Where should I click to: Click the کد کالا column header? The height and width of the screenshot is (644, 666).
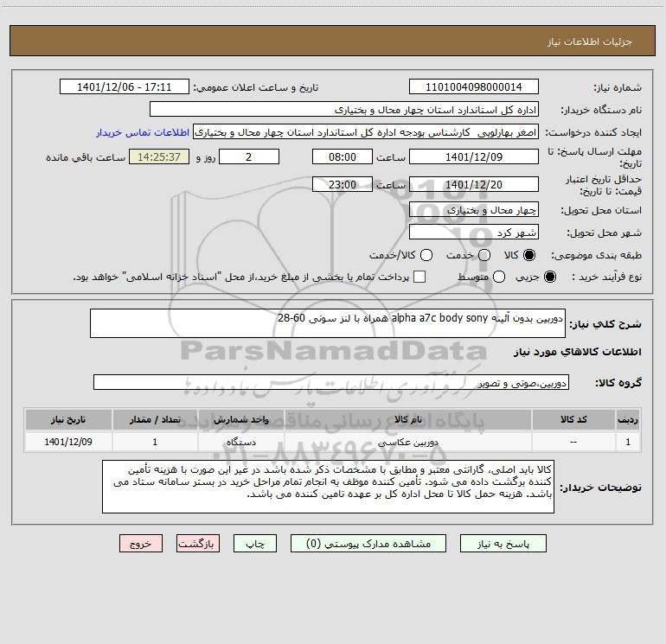coord(573,419)
